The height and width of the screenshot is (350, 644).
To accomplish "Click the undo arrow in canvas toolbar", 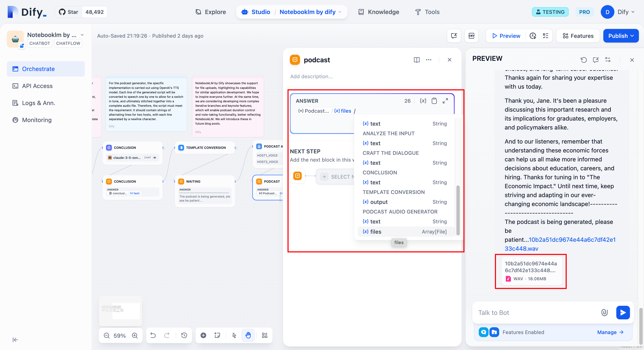I will tap(153, 335).
